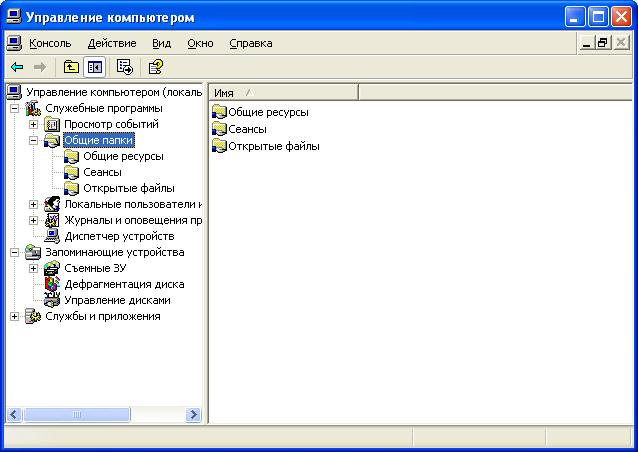This screenshot has height=452, width=638.
Task: Open the Действие menu
Action: 112,43
